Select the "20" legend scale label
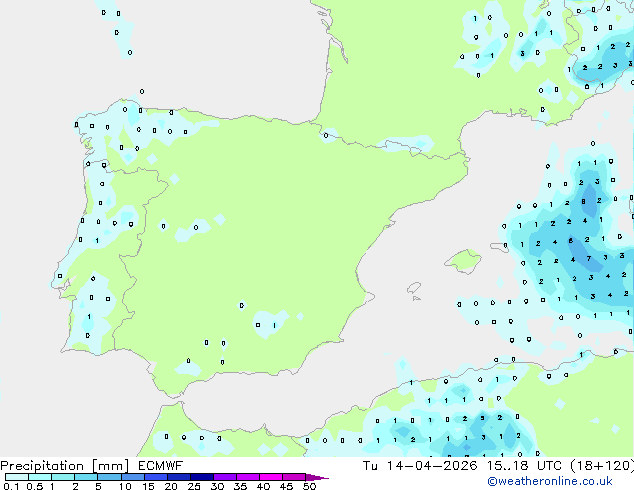 coord(171,486)
